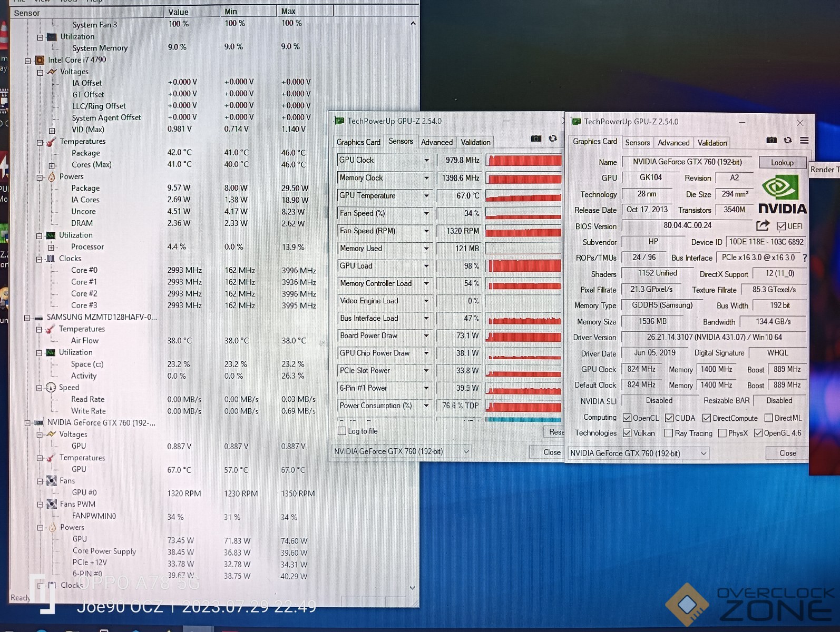The width and height of the screenshot is (840, 632).
Task: Click the Samsung Utilization icon in tree
Action: 51,352
